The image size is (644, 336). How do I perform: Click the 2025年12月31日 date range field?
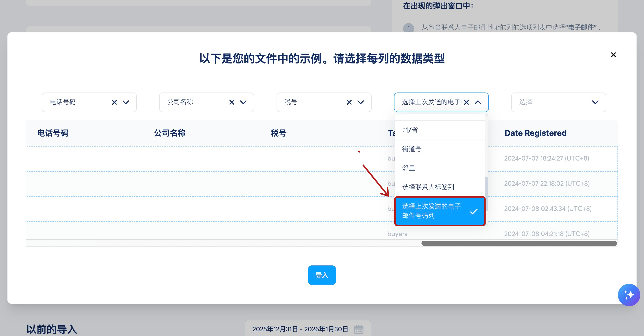tap(300, 329)
